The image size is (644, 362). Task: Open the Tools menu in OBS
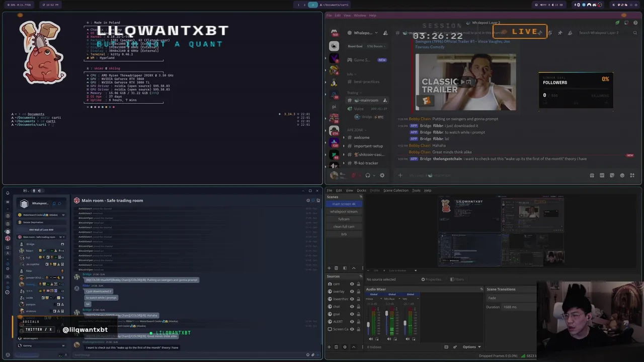click(x=416, y=191)
